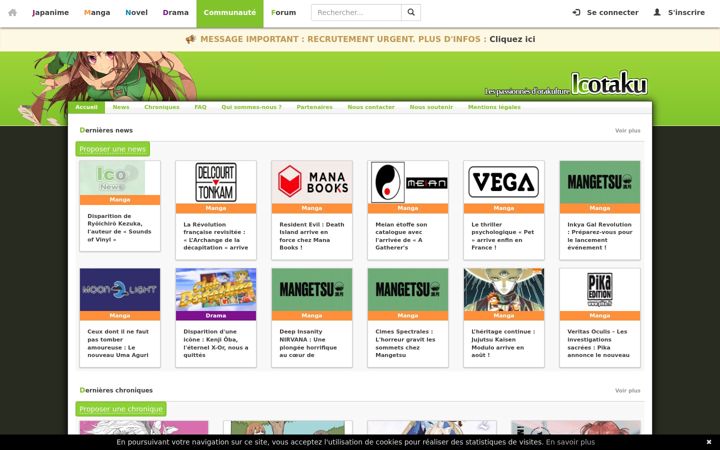Dismiss the cookie notice with the X
The image size is (720, 450).
(709, 442)
